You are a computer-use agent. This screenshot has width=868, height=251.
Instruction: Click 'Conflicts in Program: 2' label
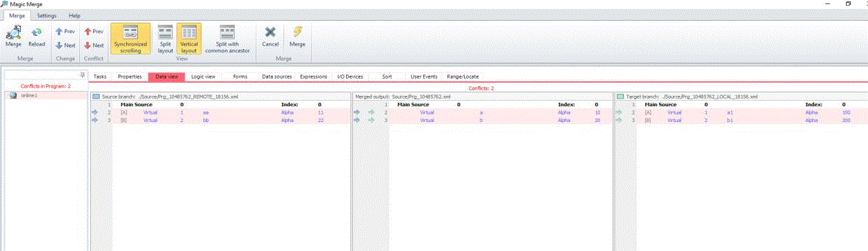(46, 86)
